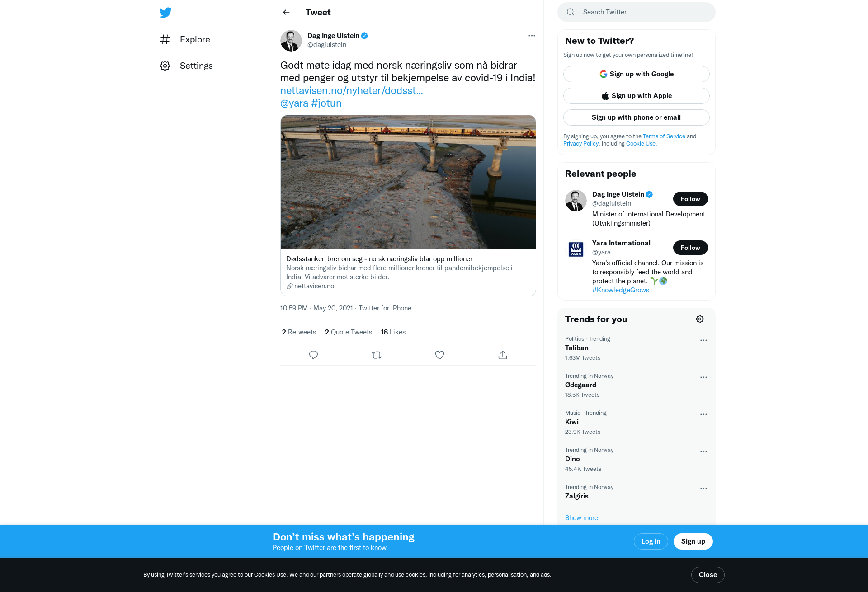Open Explore in the left sidebar

pos(185,39)
